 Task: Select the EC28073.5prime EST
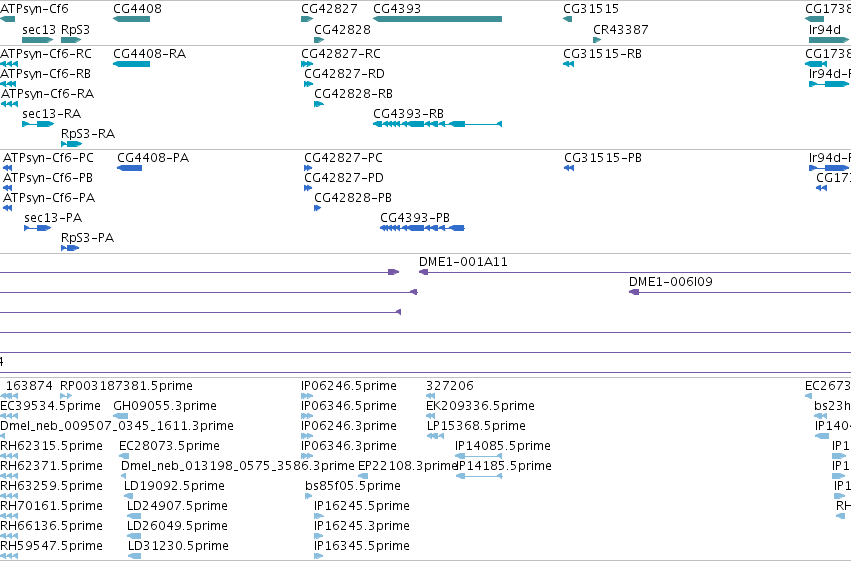[x=124, y=456]
